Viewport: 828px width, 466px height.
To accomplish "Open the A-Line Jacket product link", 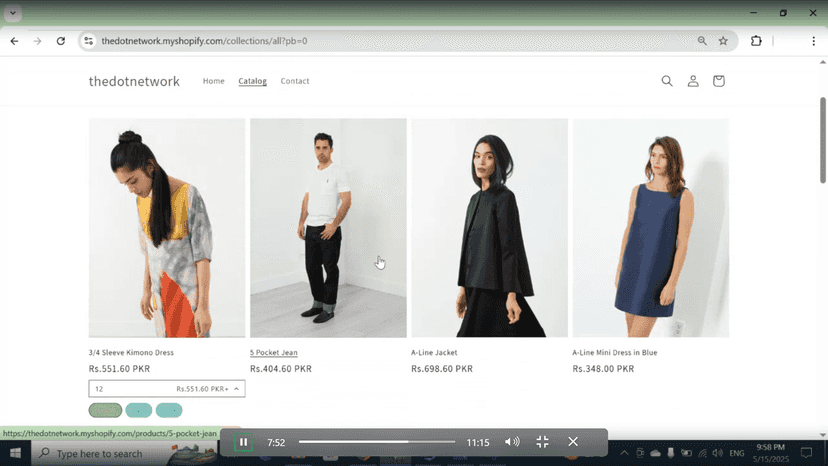I will click(434, 352).
